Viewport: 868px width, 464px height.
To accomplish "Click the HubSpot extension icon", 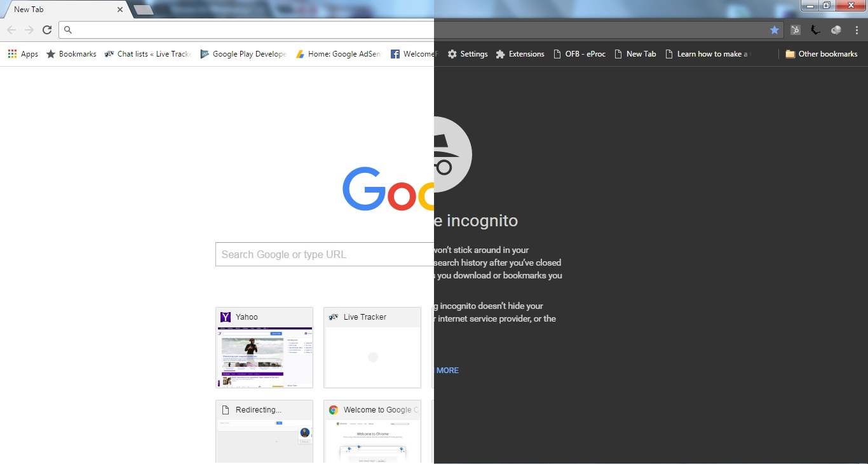I will [x=796, y=30].
